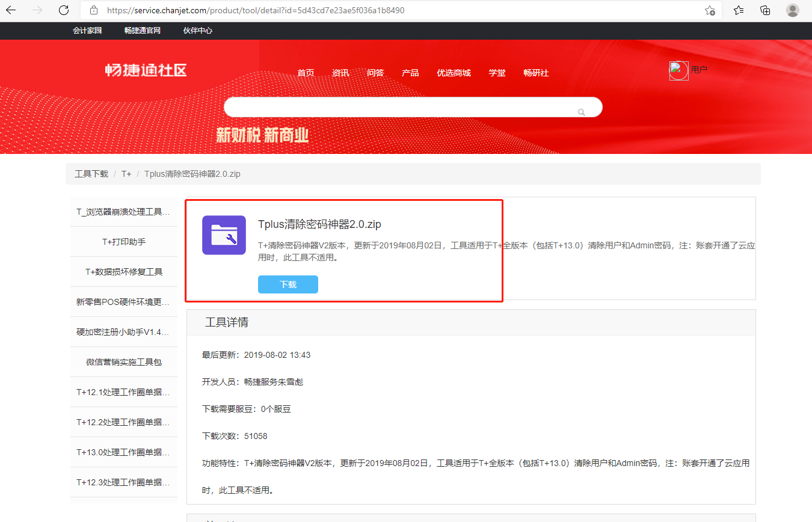The image size is (812, 522).
Task: Click the title Tplus清除密码神器2.0.zip
Action: tap(319, 224)
